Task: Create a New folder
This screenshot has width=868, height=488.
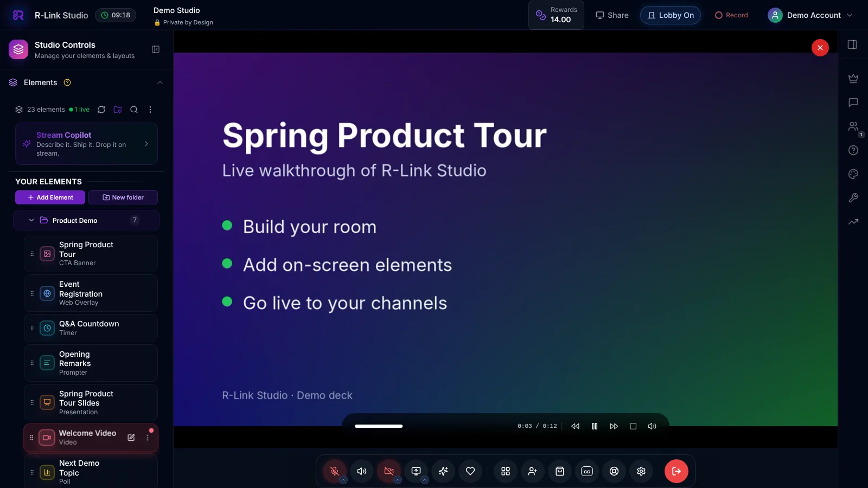Action: pyautogui.click(x=123, y=197)
